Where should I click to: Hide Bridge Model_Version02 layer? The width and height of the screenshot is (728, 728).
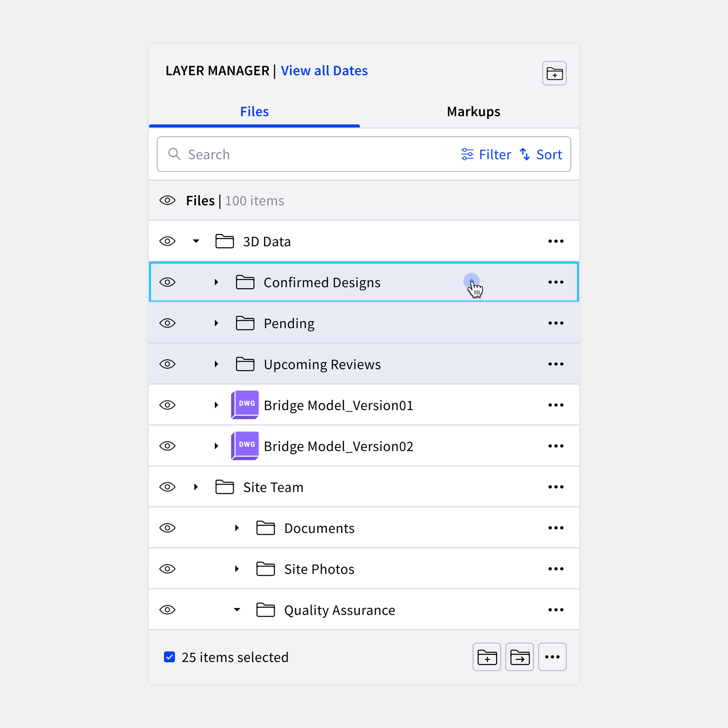tap(167, 446)
